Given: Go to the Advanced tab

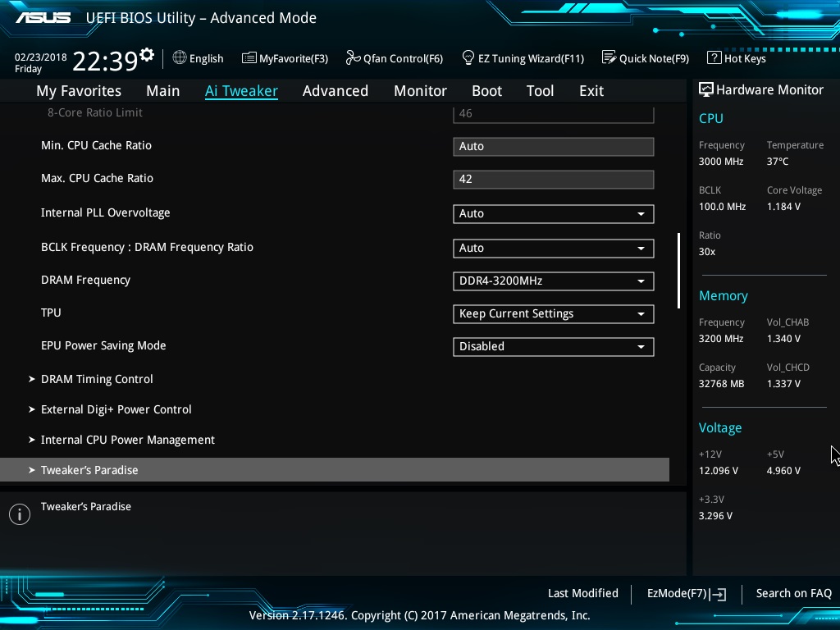Looking at the screenshot, I should (x=336, y=91).
